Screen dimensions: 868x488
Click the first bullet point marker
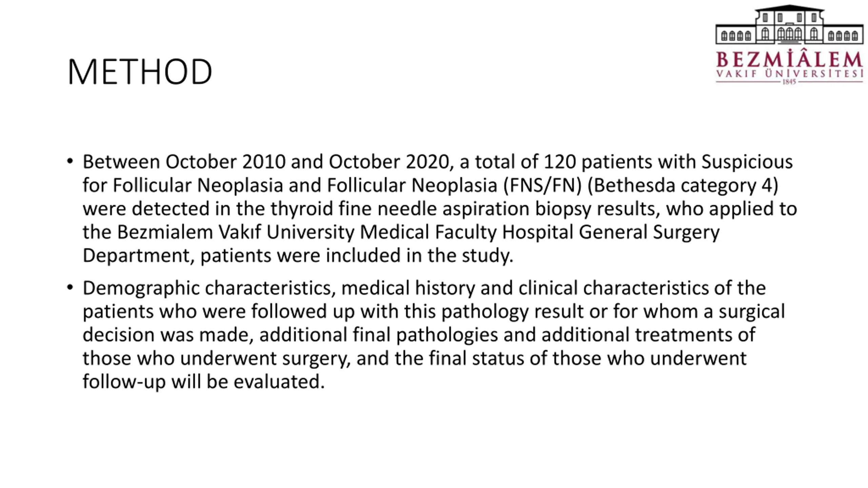(70, 161)
